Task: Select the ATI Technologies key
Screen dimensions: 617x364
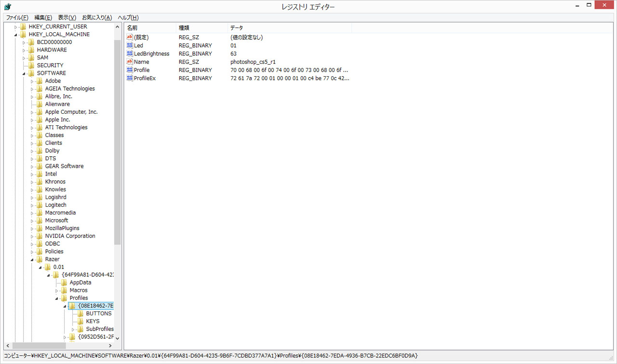Action: 67,127
